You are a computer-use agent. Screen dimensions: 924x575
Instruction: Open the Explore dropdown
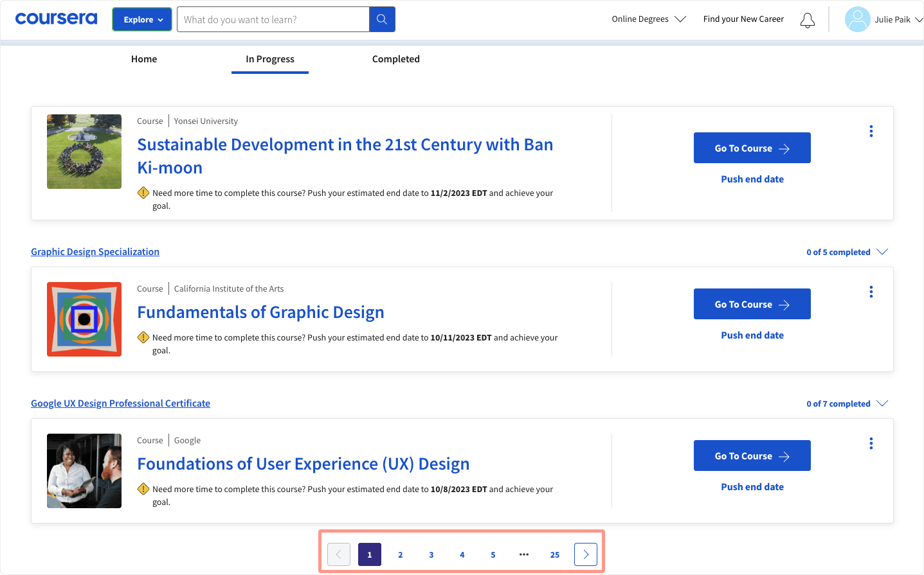[142, 19]
